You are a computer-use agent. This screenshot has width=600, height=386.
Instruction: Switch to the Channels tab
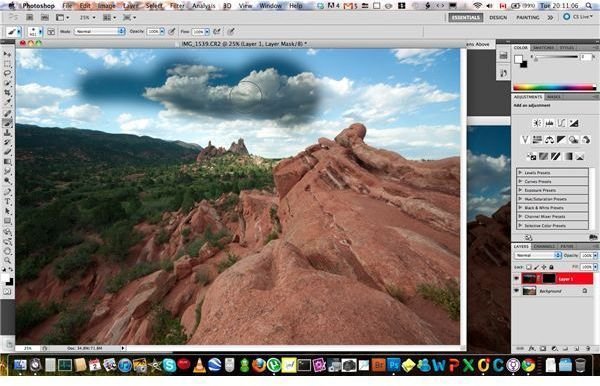coord(544,246)
